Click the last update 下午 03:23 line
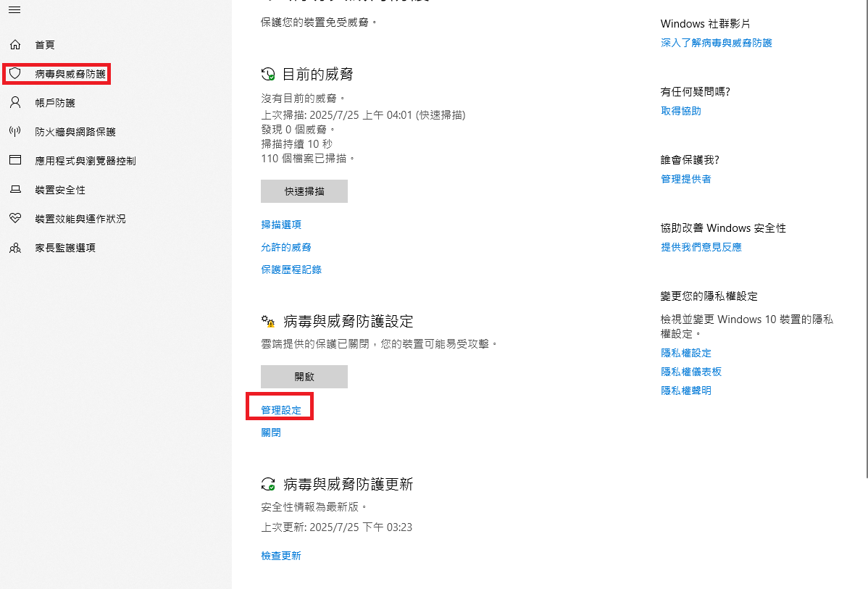868x589 pixels. pos(337,527)
